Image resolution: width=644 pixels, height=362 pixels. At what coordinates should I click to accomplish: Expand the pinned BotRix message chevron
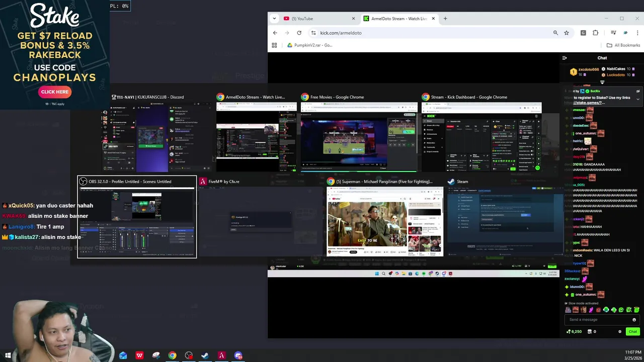[638, 99]
